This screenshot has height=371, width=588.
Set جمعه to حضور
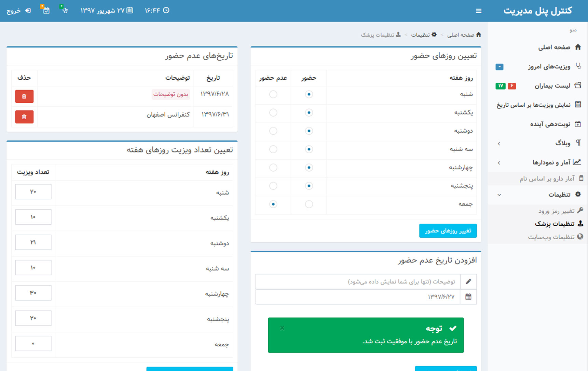click(x=309, y=204)
